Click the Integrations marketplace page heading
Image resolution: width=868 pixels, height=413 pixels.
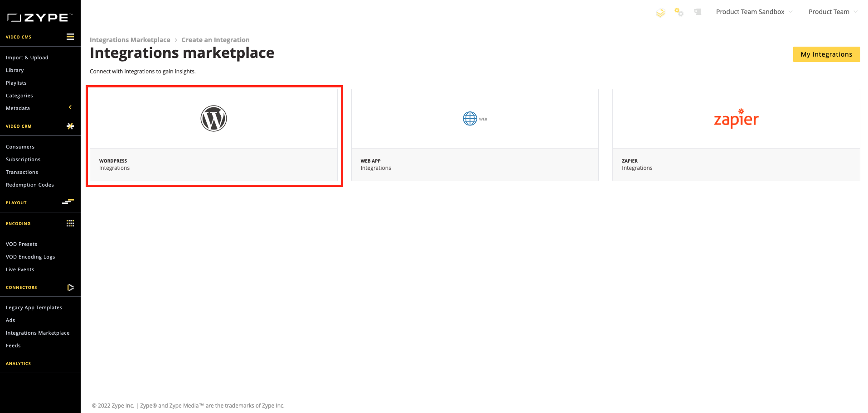(182, 53)
